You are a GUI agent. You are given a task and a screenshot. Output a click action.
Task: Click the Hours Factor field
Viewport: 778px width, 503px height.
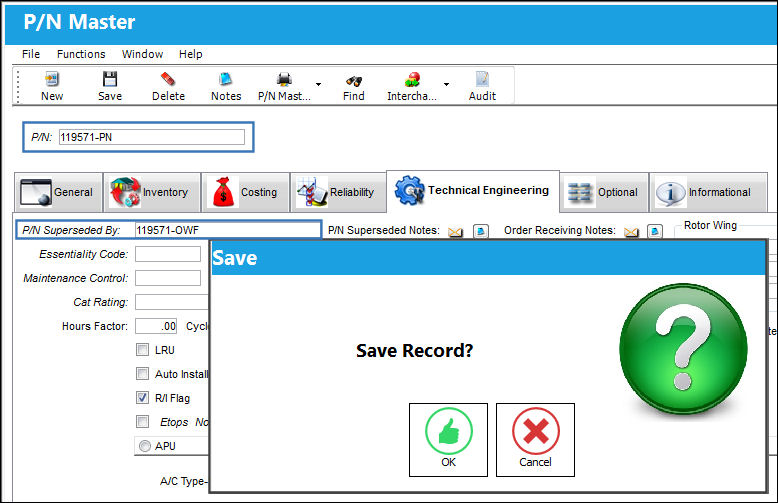pos(156,326)
